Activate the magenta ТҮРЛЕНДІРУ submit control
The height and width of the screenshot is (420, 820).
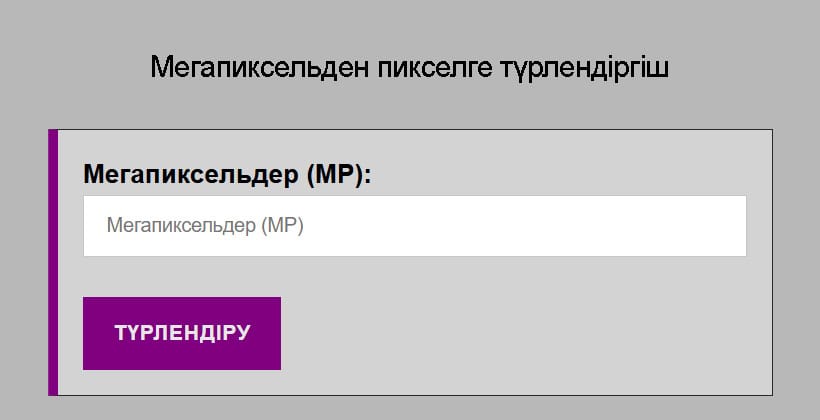click(x=182, y=333)
